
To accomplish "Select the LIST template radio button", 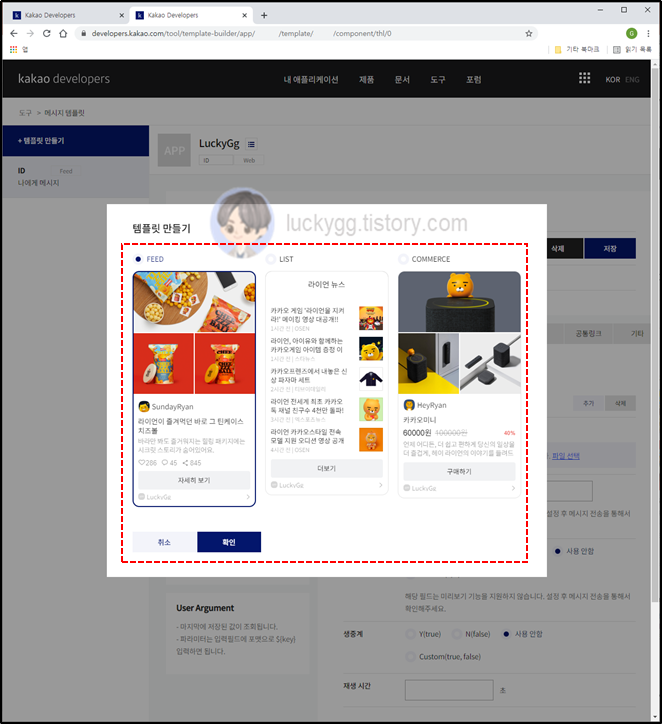I will (271, 259).
